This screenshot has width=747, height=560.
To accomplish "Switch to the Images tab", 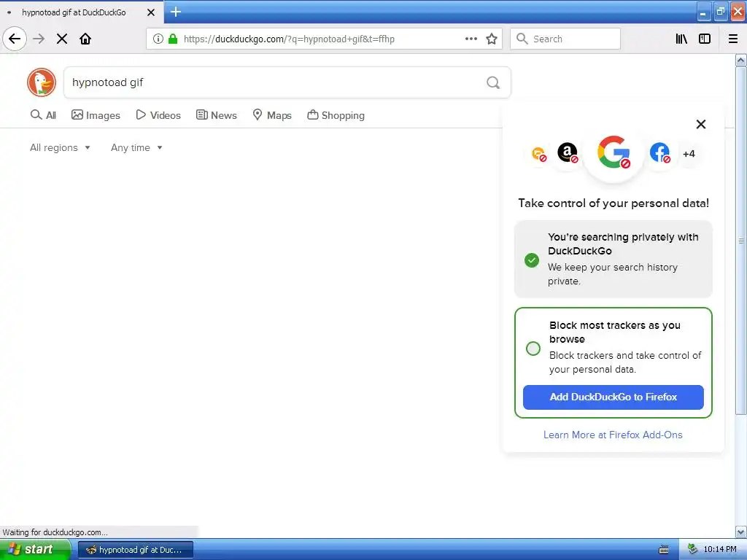I will pyautogui.click(x=96, y=115).
